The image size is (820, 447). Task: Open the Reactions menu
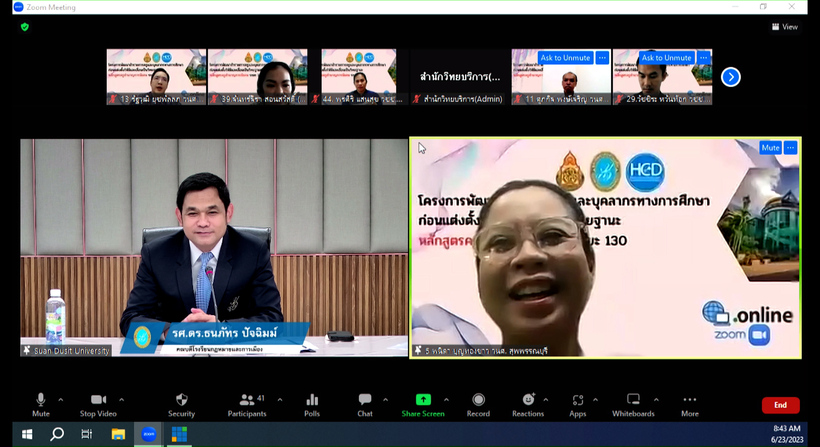[528, 404]
